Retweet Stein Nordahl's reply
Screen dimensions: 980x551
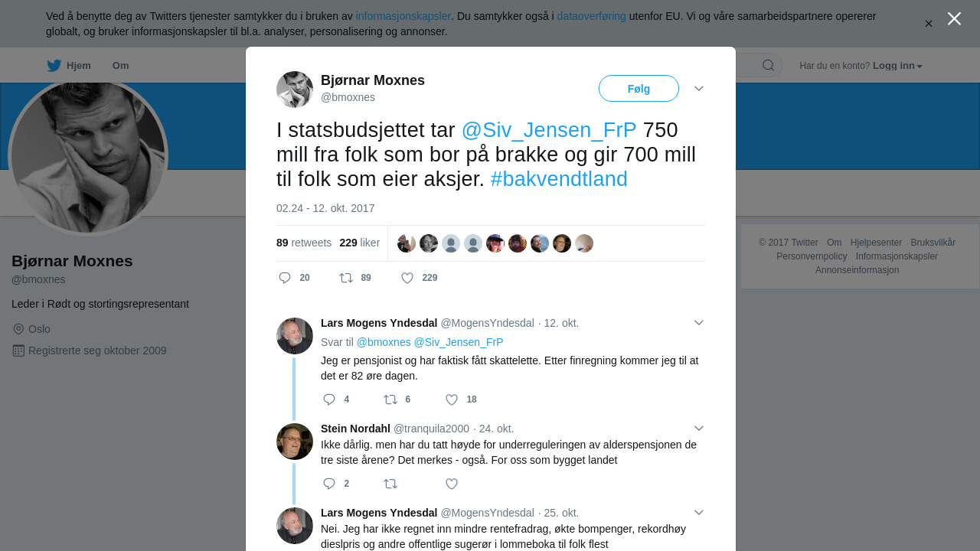(x=390, y=484)
